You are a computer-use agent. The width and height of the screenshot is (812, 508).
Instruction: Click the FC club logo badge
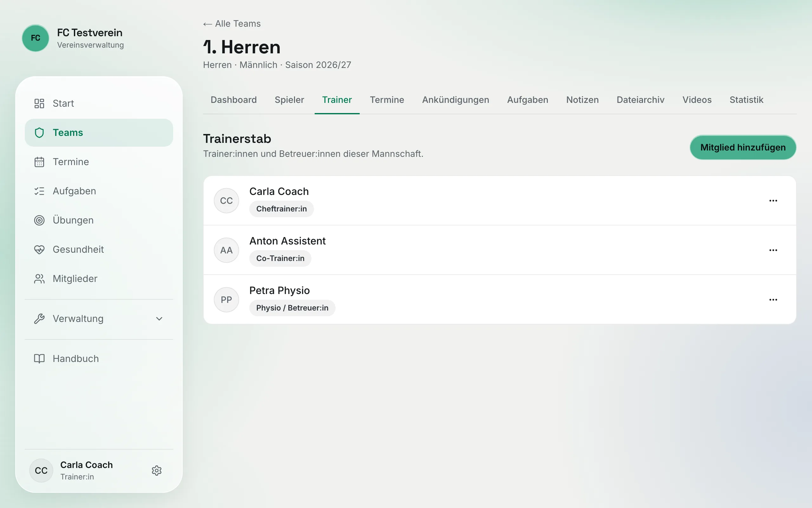36,38
